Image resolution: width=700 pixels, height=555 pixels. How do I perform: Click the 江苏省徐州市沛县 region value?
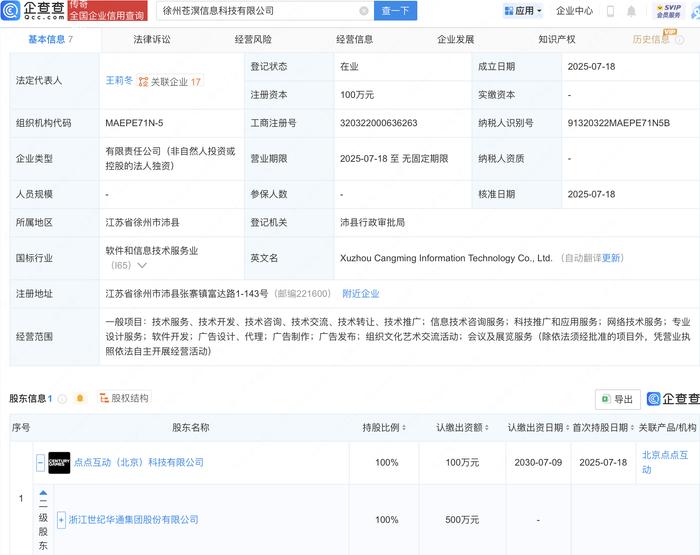(142, 222)
